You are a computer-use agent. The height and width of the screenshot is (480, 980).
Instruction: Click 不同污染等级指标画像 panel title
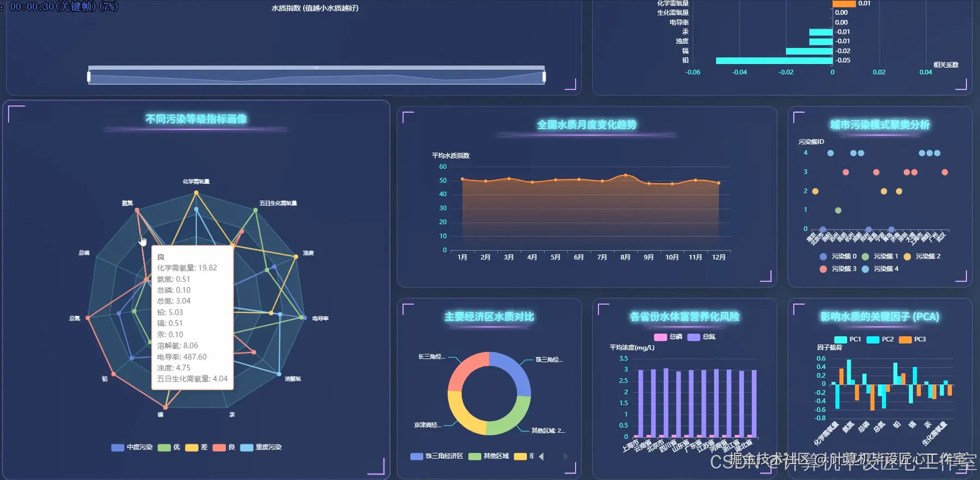click(x=196, y=119)
